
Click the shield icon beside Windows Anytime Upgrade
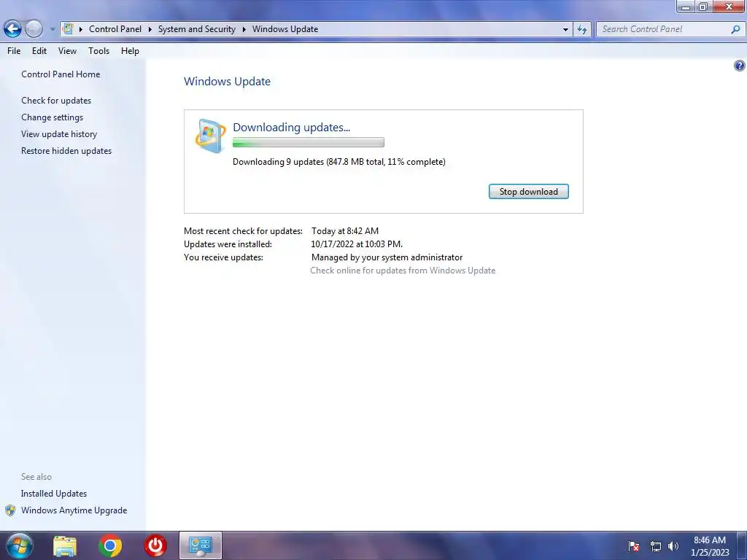pyautogui.click(x=10, y=510)
